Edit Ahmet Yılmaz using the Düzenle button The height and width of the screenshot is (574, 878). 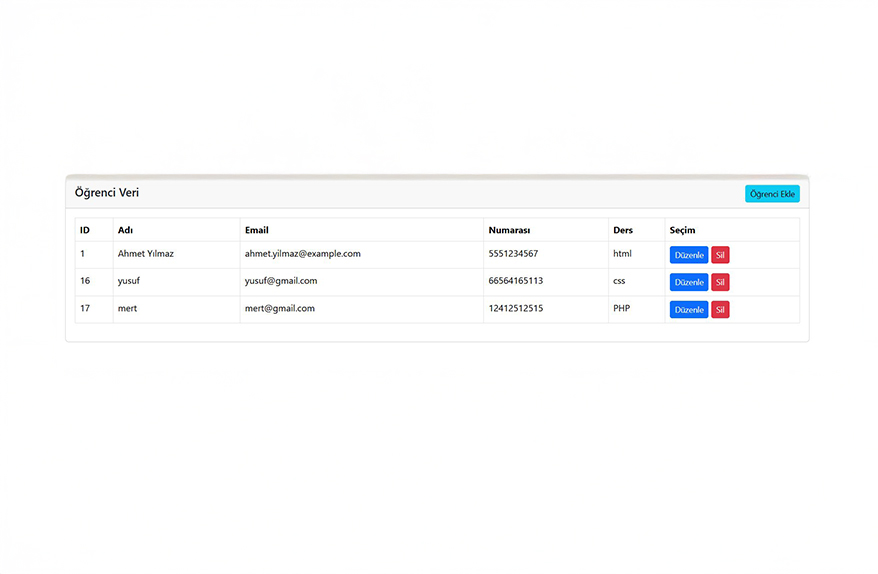689,255
